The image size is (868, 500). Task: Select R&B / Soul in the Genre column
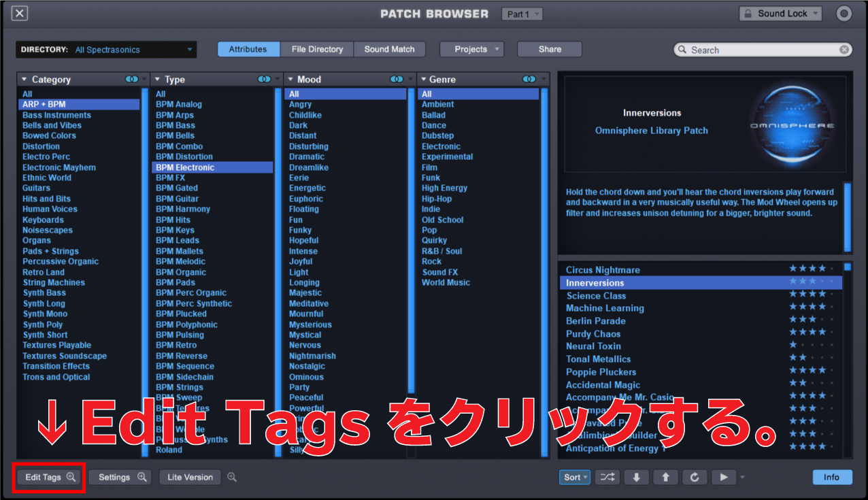point(441,251)
